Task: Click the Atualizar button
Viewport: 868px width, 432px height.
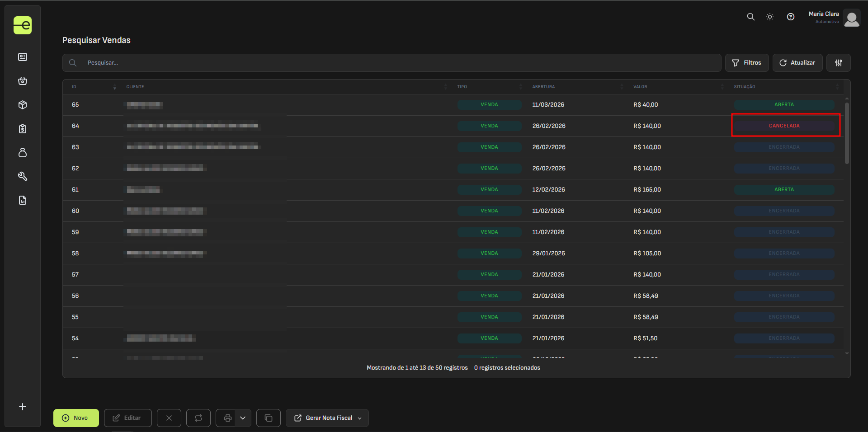Action: (x=797, y=63)
